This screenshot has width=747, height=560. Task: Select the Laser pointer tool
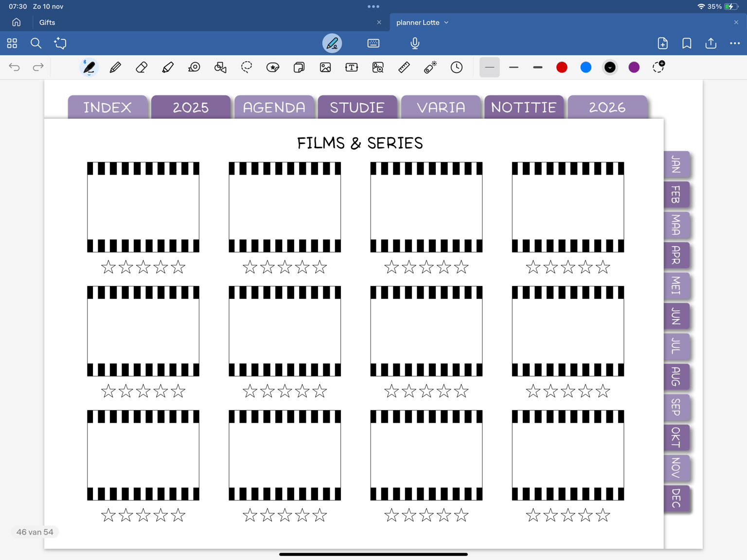430,67
